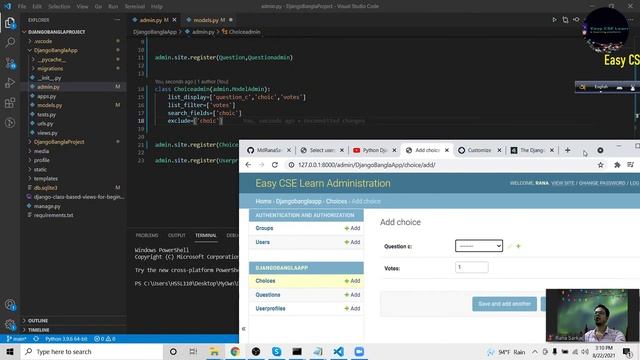The width and height of the screenshot is (640, 360).
Task: Click errors and warnings count in status bar
Action: pos(104,339)
